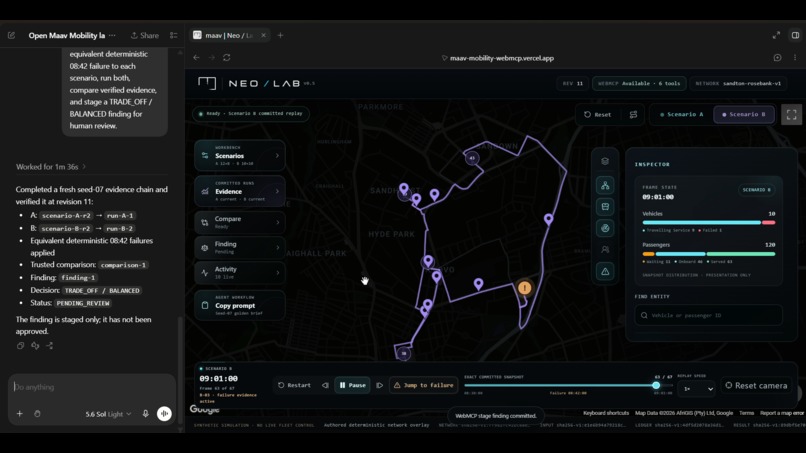Click the Network sandton-rosebank-v1 badge
Image resolution: width=806 pixels, height=453 pixels.
click(738, 83)
